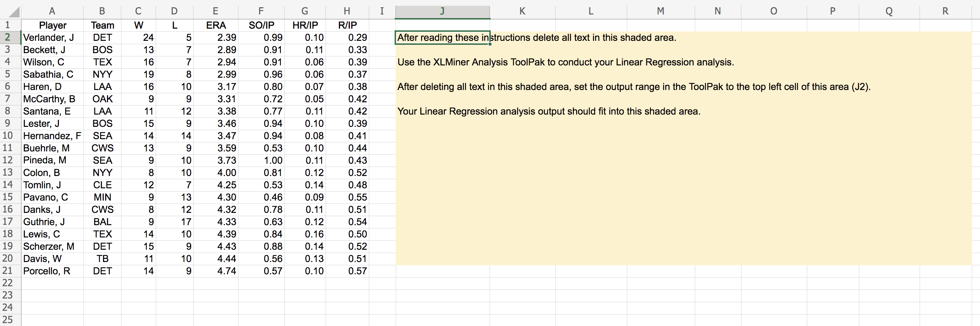The image size is (980, 326).
Task: Click the "Your Linear Regression analysis output" line
Action: tap(549, 111)
